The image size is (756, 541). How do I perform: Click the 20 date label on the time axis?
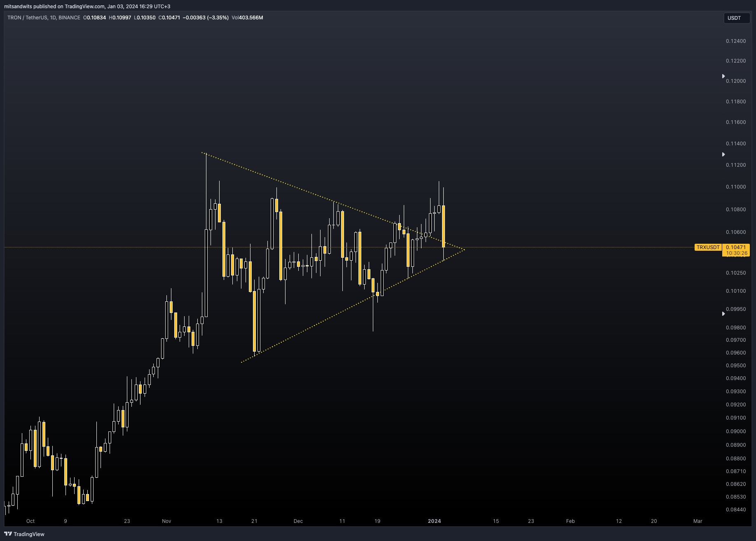tap(654, 521)
